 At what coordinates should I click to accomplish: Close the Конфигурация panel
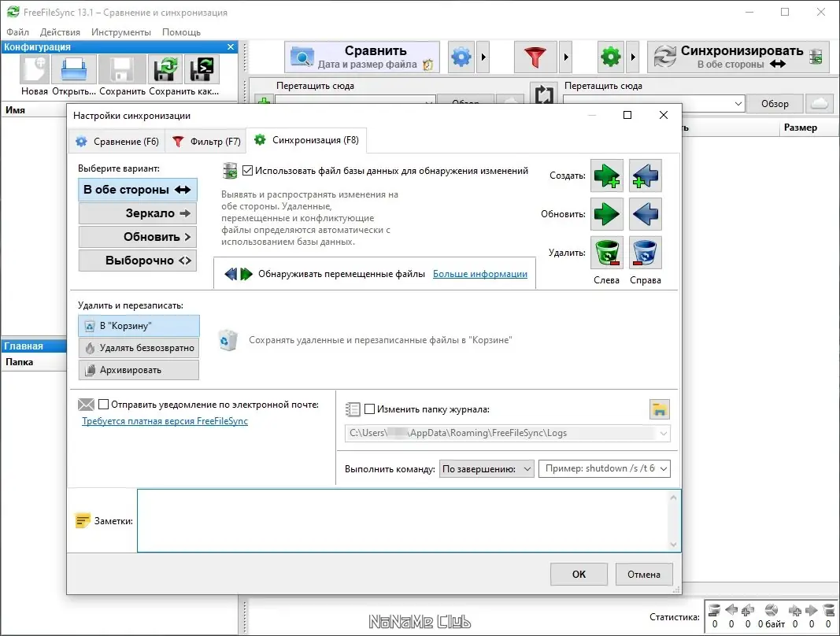tap(231, 47)
